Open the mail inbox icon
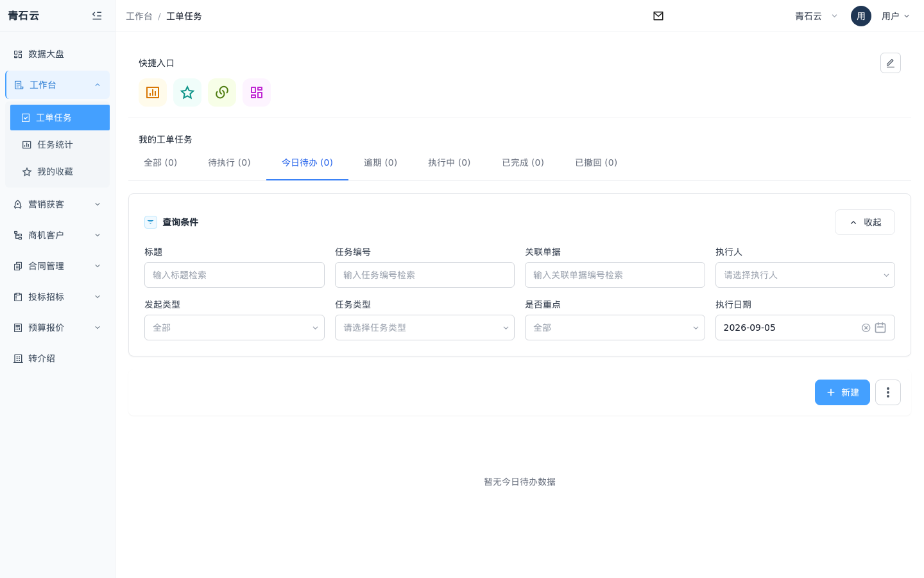This screenshot has height=578, width=924. [x=658, y=16]
